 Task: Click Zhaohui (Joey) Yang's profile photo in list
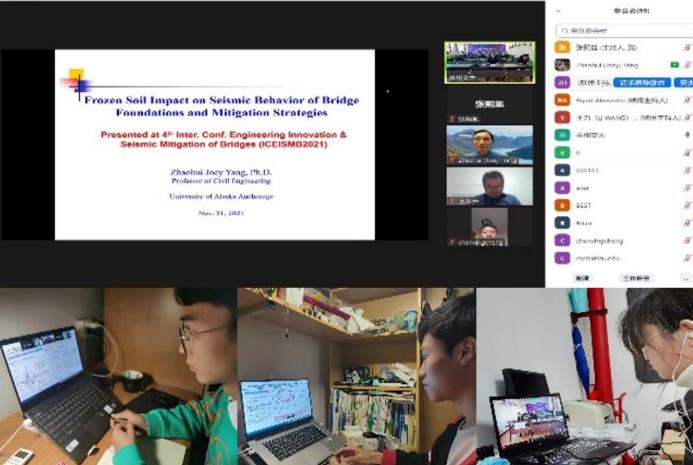(562, 65)
